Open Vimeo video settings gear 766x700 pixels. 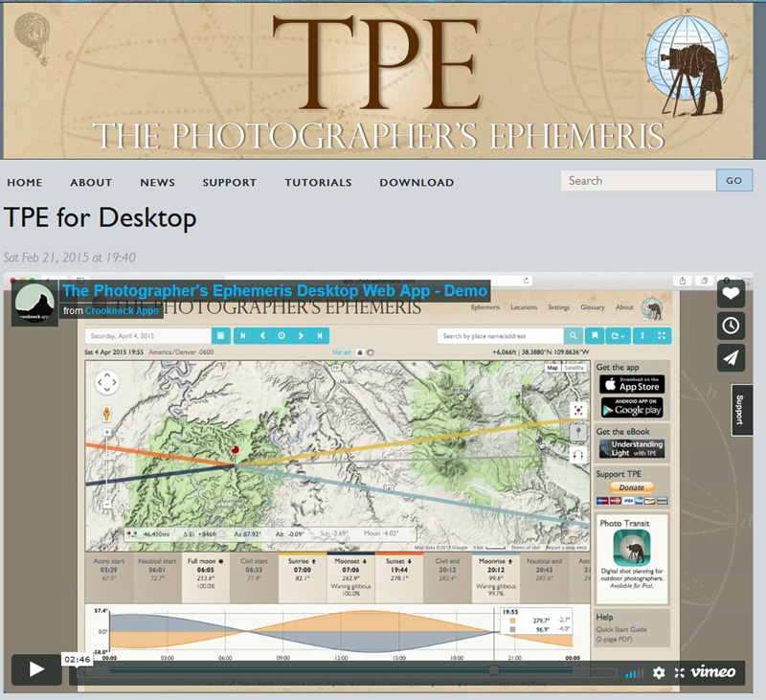[x=659, y=672]
